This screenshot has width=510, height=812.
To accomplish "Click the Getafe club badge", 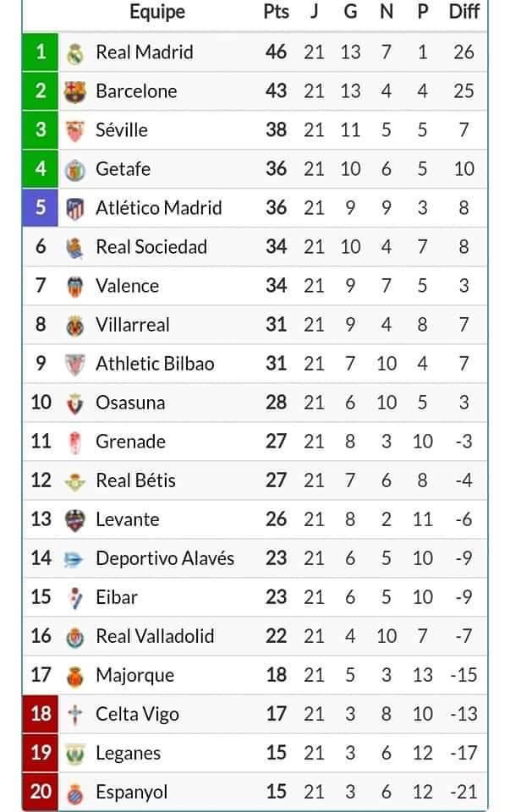I will coord(74,170).
